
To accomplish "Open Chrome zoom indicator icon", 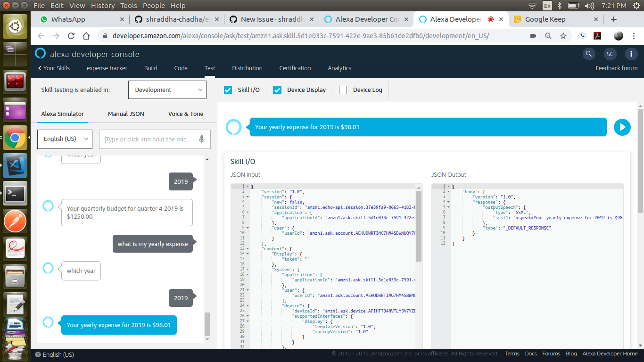I will point(548,36).
